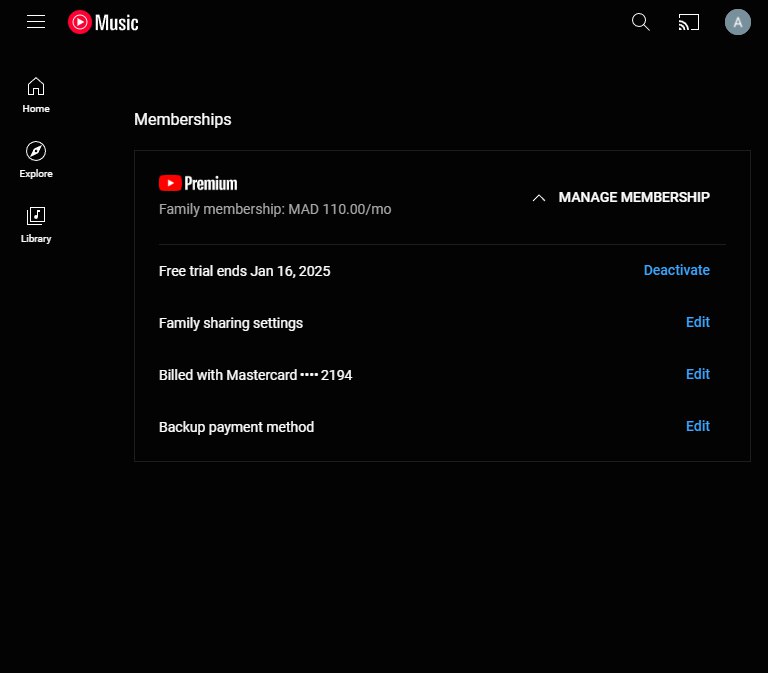Open the hamburger guide menu
This screenshot has width=768, height=673.
coord(36,22)
